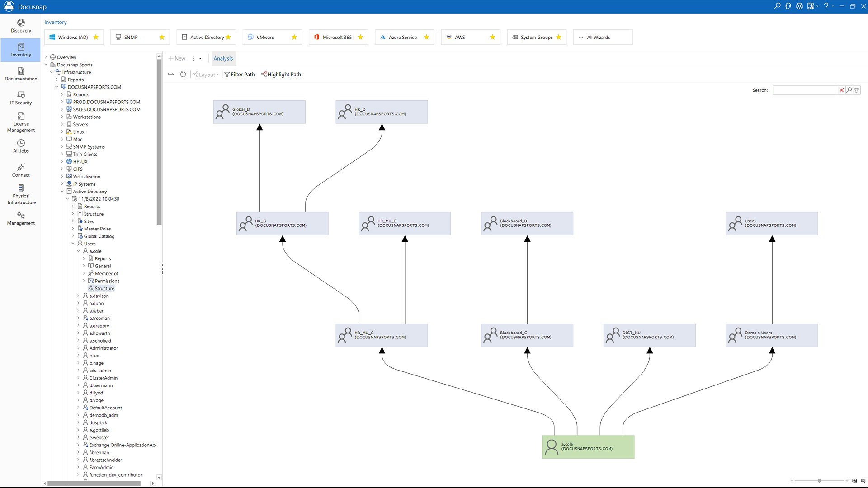Toggle the AWS wizard favorite star
Image resolution: width=868 pixels, height=488 pixels.
coord(492,37)
